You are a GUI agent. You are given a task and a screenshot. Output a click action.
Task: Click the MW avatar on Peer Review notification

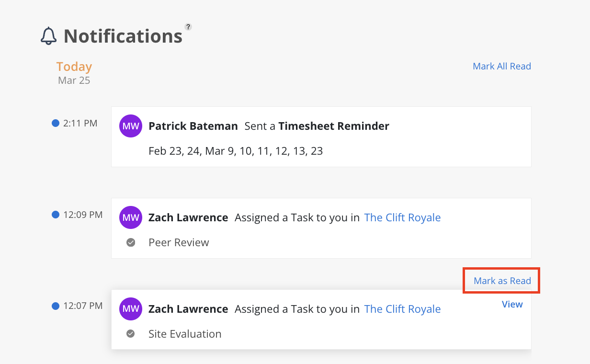tap(131, 218)
